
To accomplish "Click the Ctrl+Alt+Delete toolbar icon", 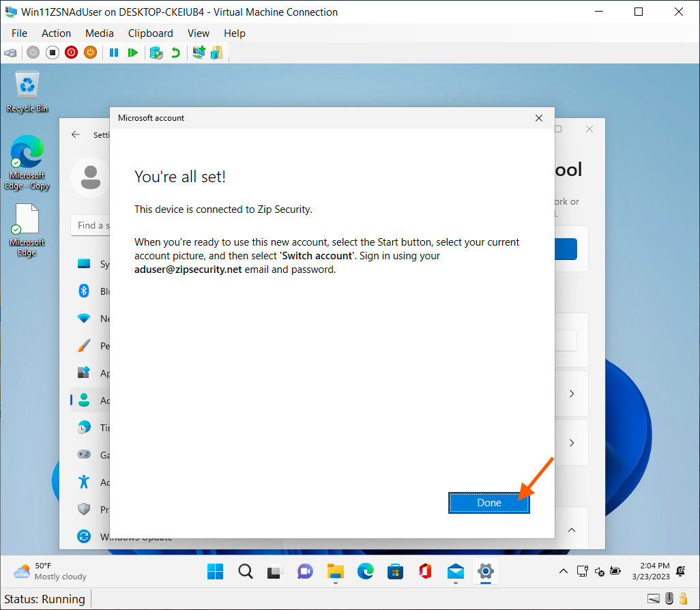I will (10, 53).
